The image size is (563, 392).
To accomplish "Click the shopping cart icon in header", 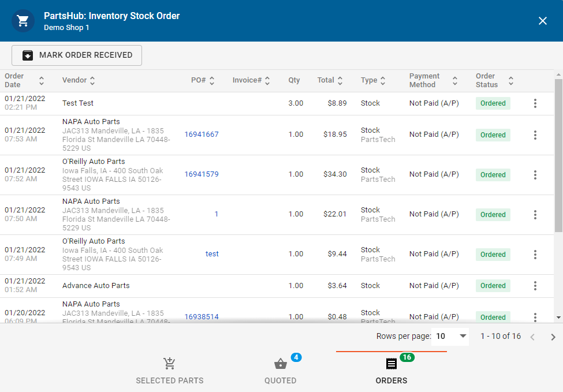I will click(x=23, y=21).
